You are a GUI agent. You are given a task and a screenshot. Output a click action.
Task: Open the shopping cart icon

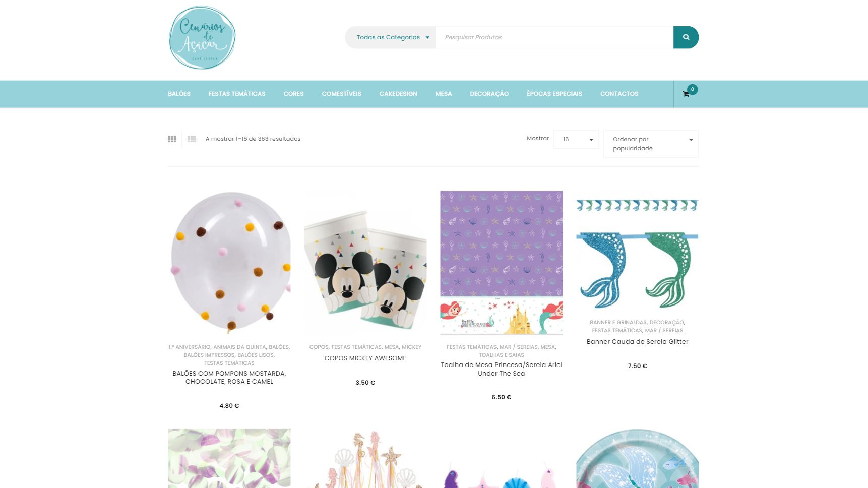click(686, 94)
